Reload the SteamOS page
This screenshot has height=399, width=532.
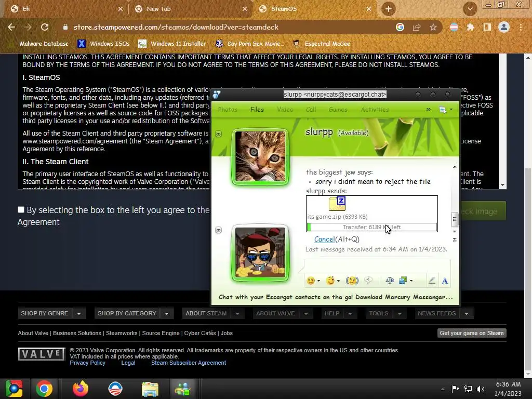pos(45,27)
